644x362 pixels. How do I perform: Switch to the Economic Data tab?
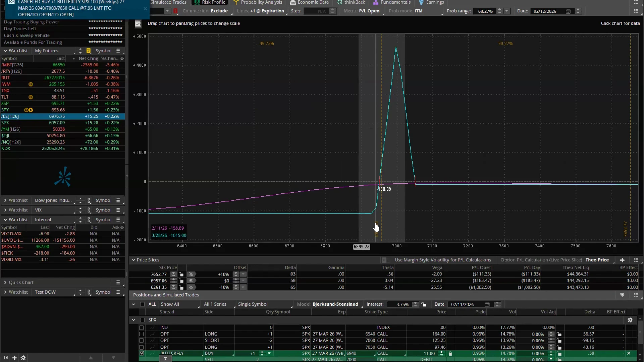pyautogui.click(x=309, y=2)
